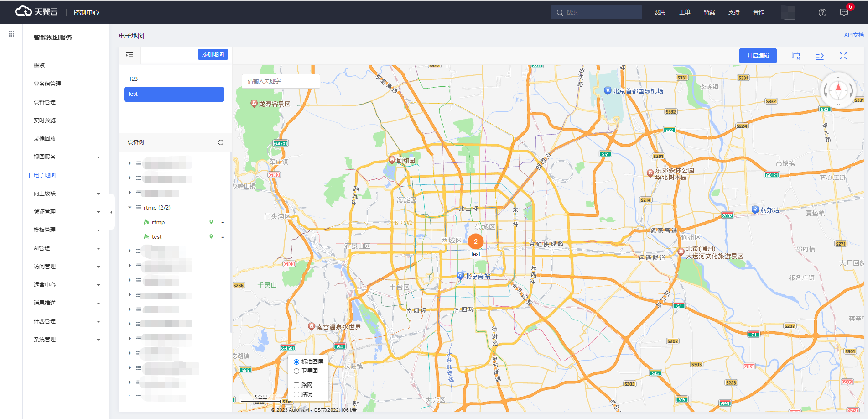Select the 卫星图 satellite layer radio
The image size is (868, 419).
(296, 371)
